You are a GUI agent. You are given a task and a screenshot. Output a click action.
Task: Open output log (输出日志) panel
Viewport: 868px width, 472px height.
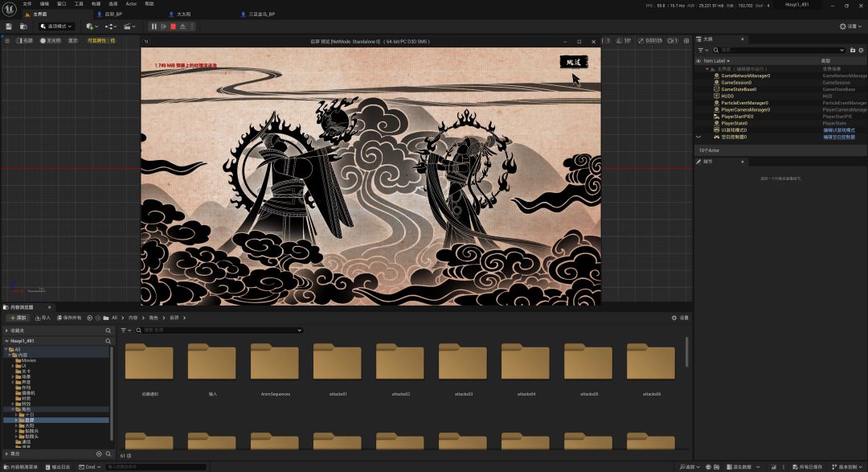click(x=58, y=467)
